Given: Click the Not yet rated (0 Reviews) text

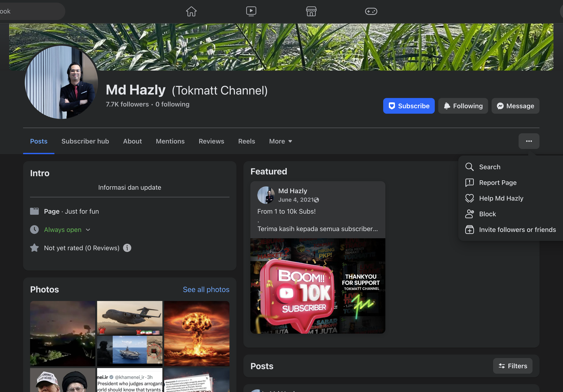Looking at the screenshot, I should pos(82,248).
